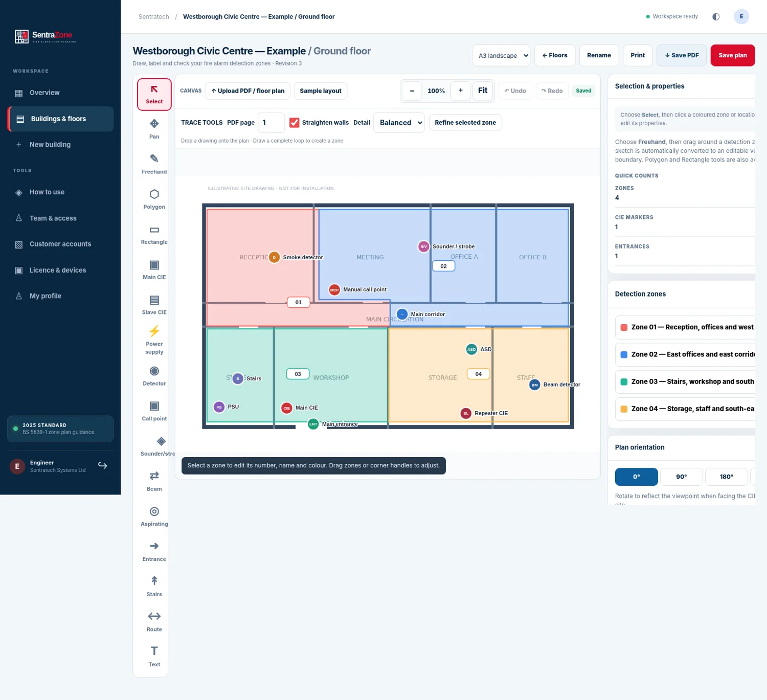Select the Stairs marker tool
This screenshot has width=767, height=700.
pyautogui.click(x=154, y=587)
